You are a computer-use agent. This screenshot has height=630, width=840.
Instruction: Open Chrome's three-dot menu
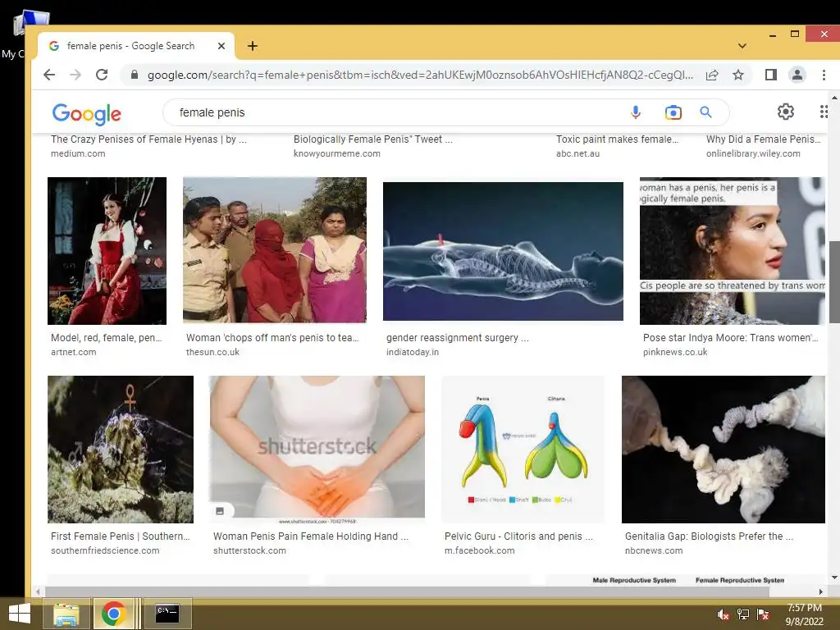(x=824, y=75)
